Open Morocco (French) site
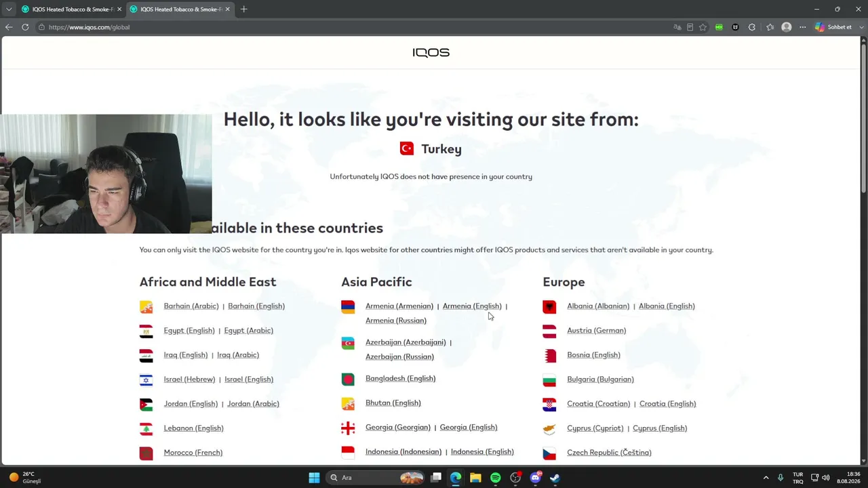 coord(193,453)
